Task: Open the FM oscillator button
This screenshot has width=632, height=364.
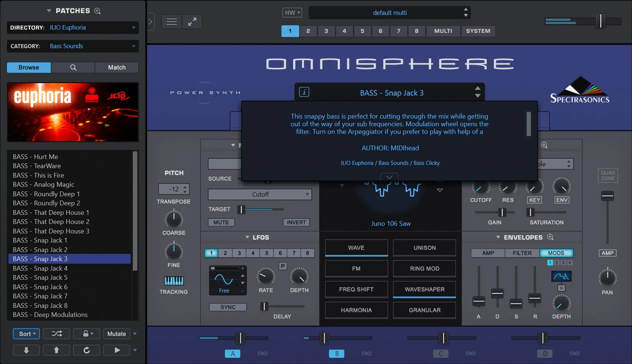Action: [356, 268]
